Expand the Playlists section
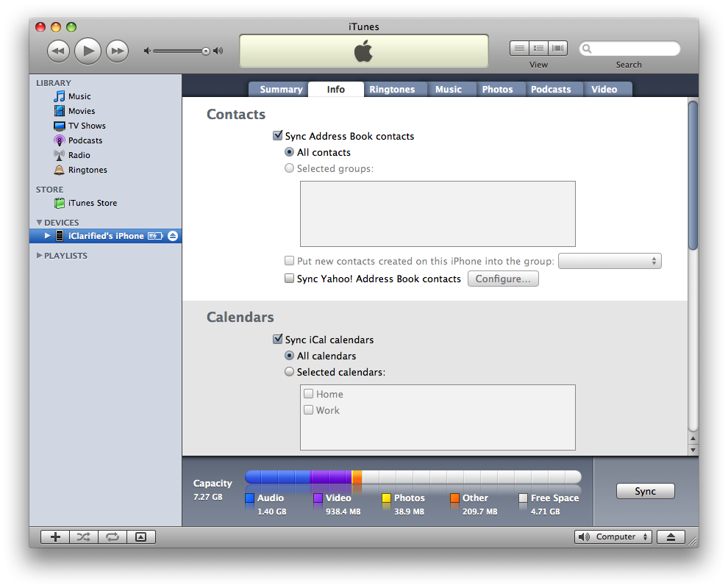This screenshot has height=588, width=728. (40, 256)
